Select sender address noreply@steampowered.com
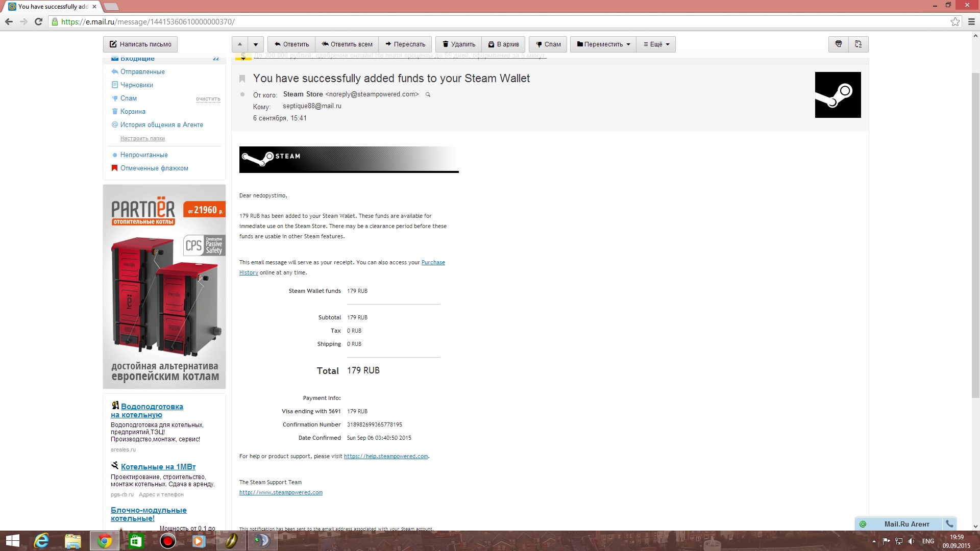980x551 pixels. (x=372, y=94)
